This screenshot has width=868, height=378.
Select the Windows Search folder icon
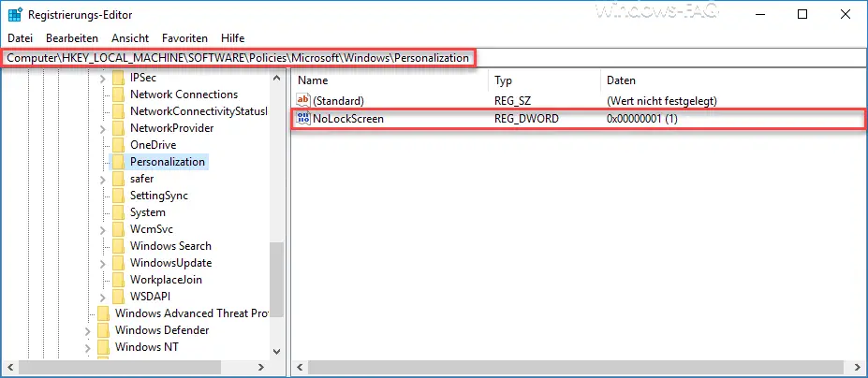pyautogui.click(x=118, y=246)
